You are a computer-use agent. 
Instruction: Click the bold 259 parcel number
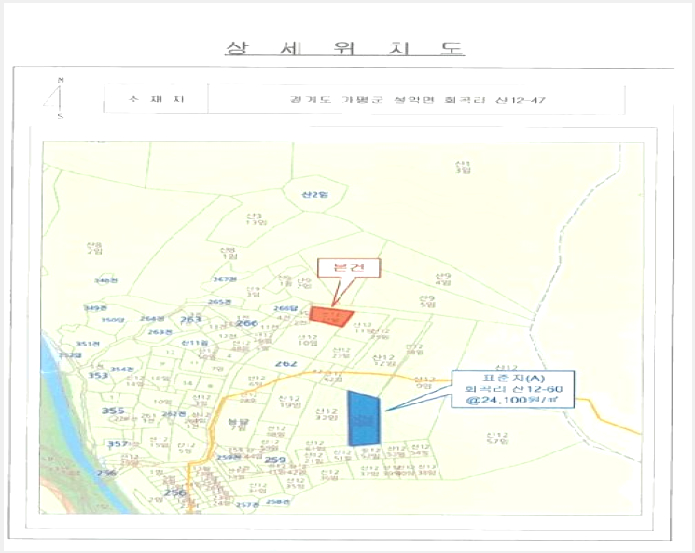(x=275, y=460)
